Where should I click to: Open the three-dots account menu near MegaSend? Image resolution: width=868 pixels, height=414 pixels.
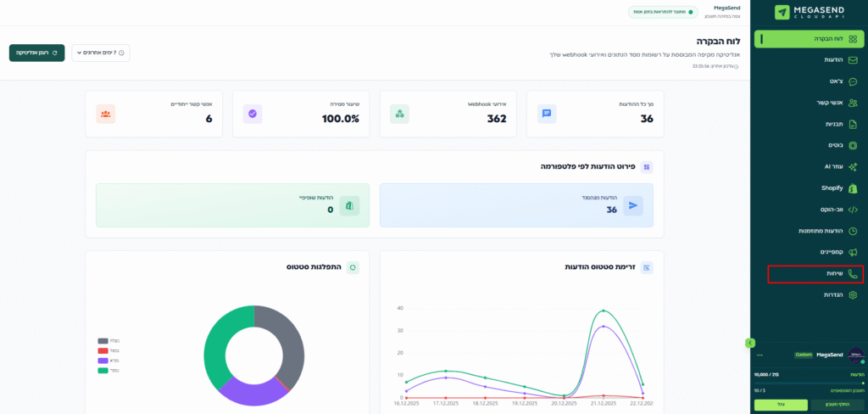(x=760, y=355)
